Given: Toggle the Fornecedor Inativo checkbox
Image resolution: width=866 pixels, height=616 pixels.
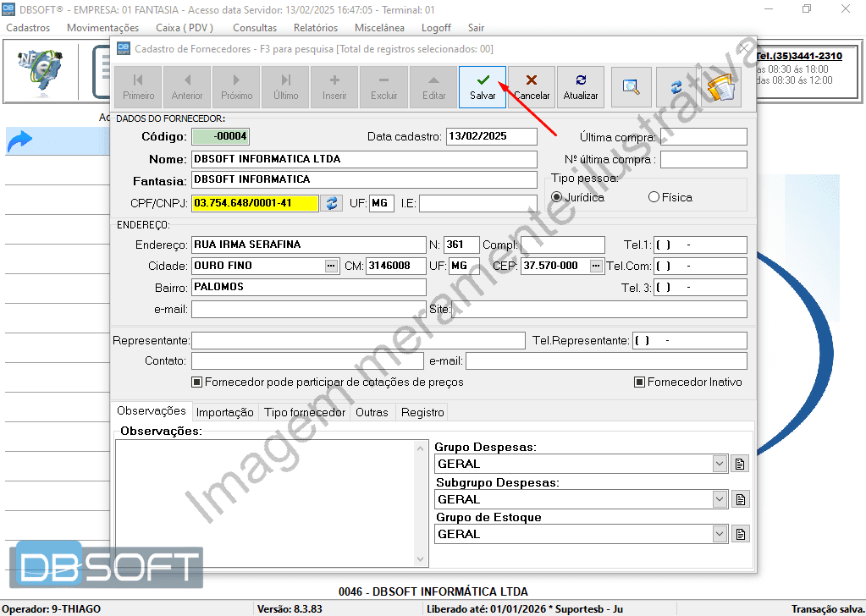Looking at the screenshot, I should (640, 382).
